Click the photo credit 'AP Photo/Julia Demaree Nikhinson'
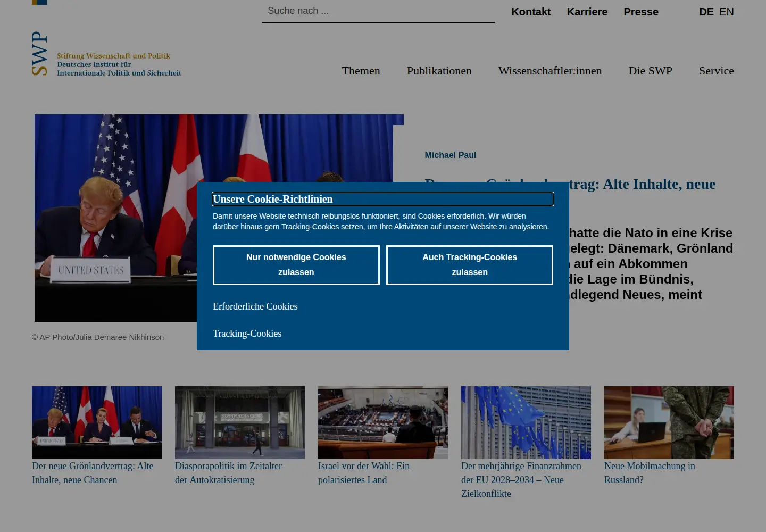 (x=98, y=337)
